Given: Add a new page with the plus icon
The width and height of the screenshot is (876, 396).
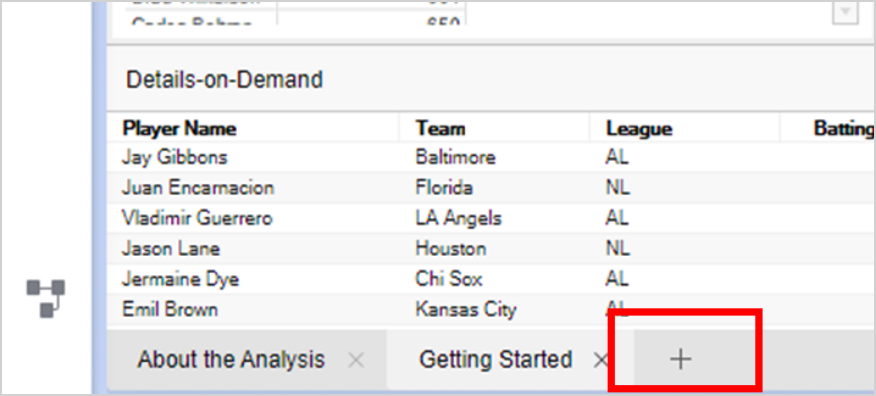Looking at the screenshot, I should click(680, 359).
